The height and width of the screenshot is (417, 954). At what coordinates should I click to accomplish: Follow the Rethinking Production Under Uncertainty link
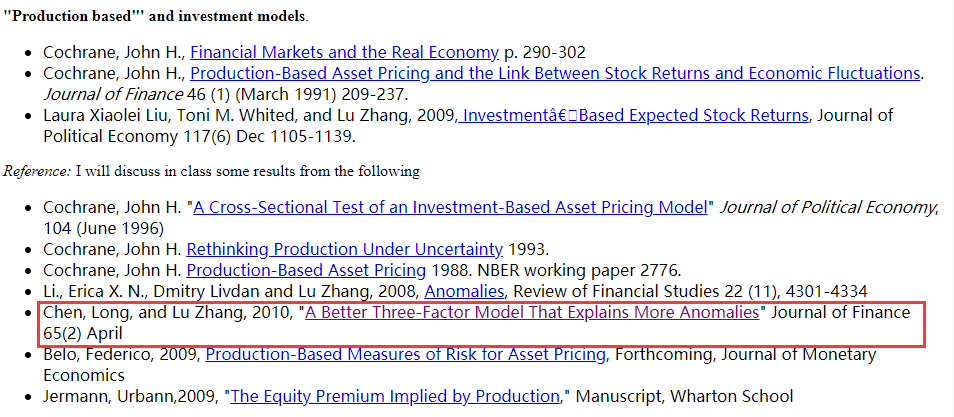(x=344, y=249)
